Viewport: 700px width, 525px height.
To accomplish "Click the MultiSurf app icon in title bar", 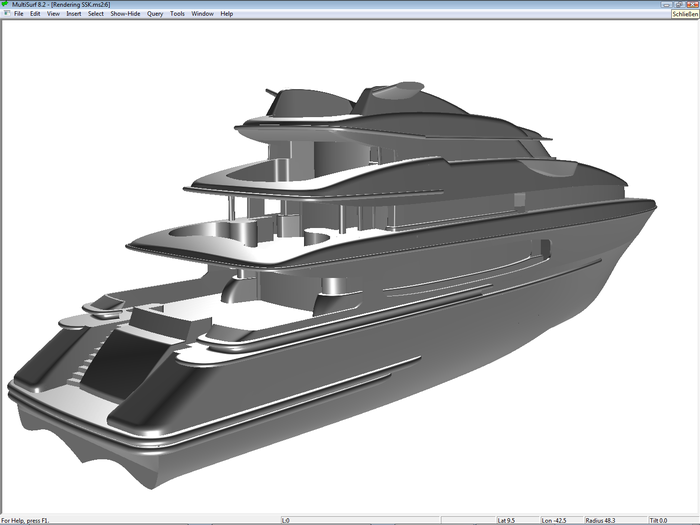I will [x=5, y=4].
